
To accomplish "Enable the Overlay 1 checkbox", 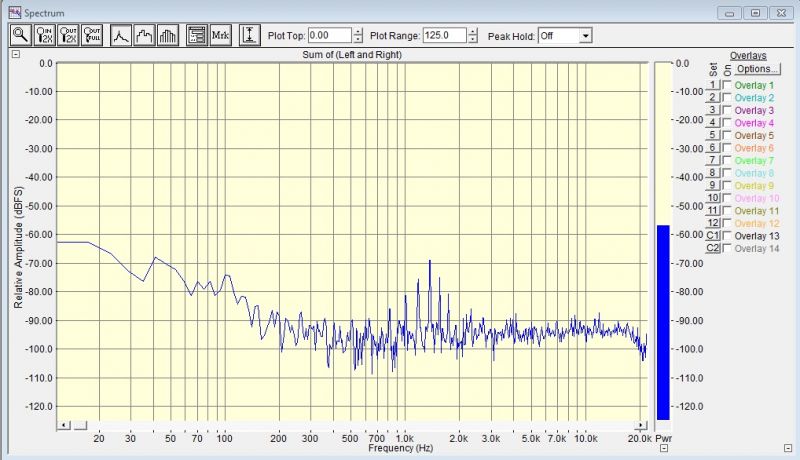I will (727, 85).
